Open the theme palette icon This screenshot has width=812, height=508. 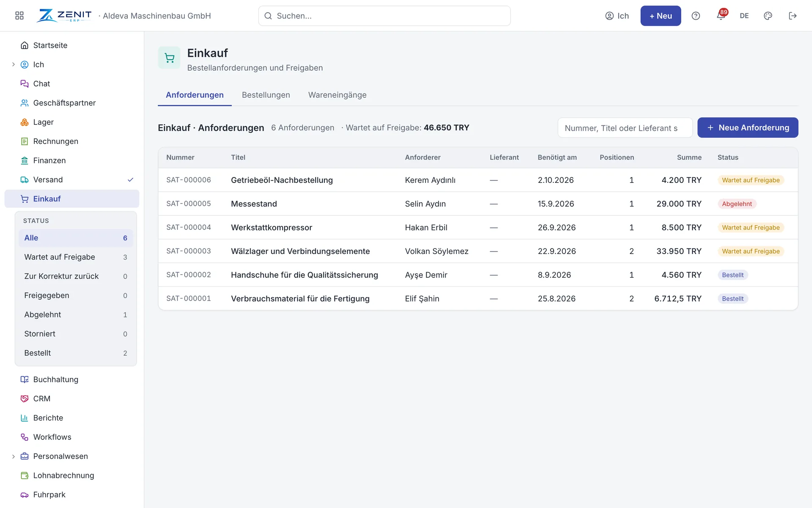point(768,16)
